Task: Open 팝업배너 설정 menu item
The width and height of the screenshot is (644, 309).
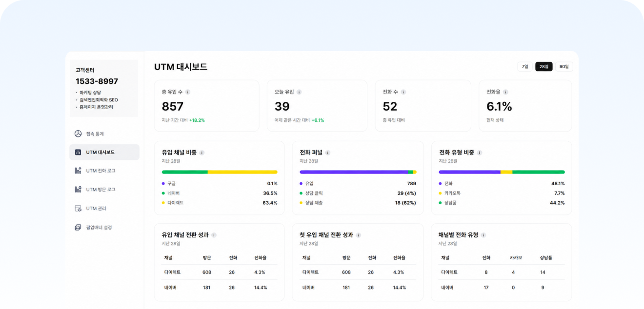Action: 104,228
